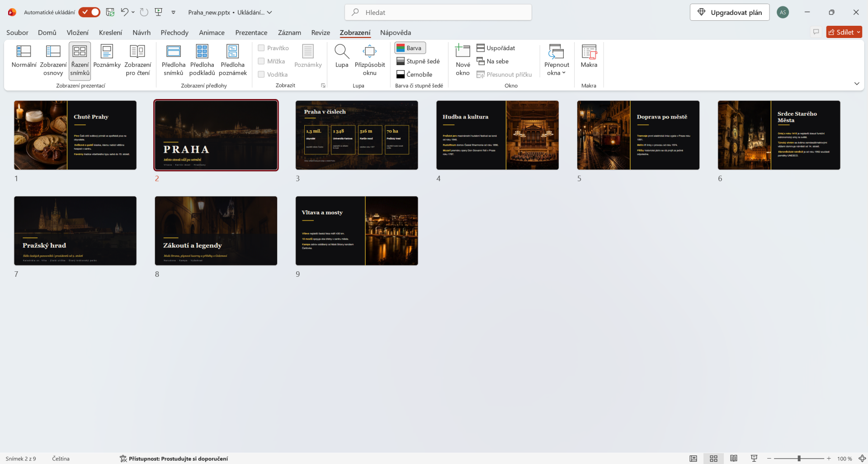Start slideshow icon in status bar
868x464 pixels.
pyautogui.click(x=754, y=459)
